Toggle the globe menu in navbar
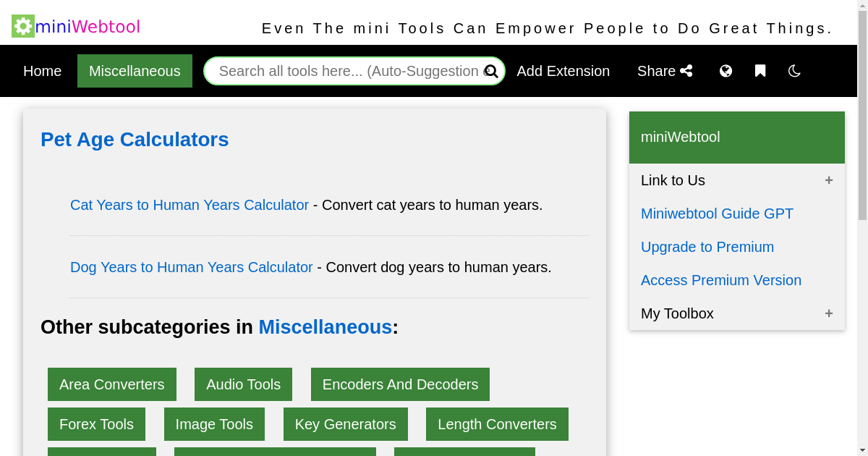 (726, 70)
